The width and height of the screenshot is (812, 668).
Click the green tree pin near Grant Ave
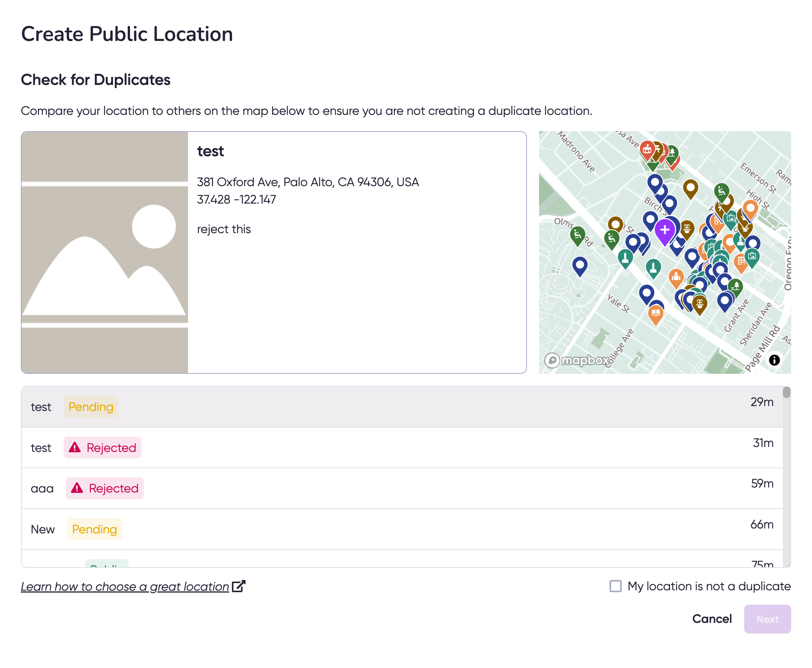tap(735, 286)
